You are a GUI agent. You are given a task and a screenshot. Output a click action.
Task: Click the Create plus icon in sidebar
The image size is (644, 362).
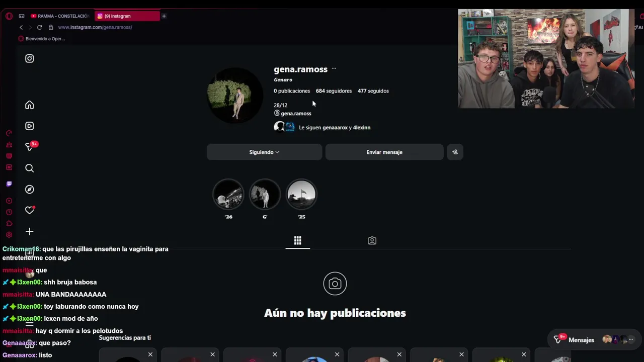(30, 231)
